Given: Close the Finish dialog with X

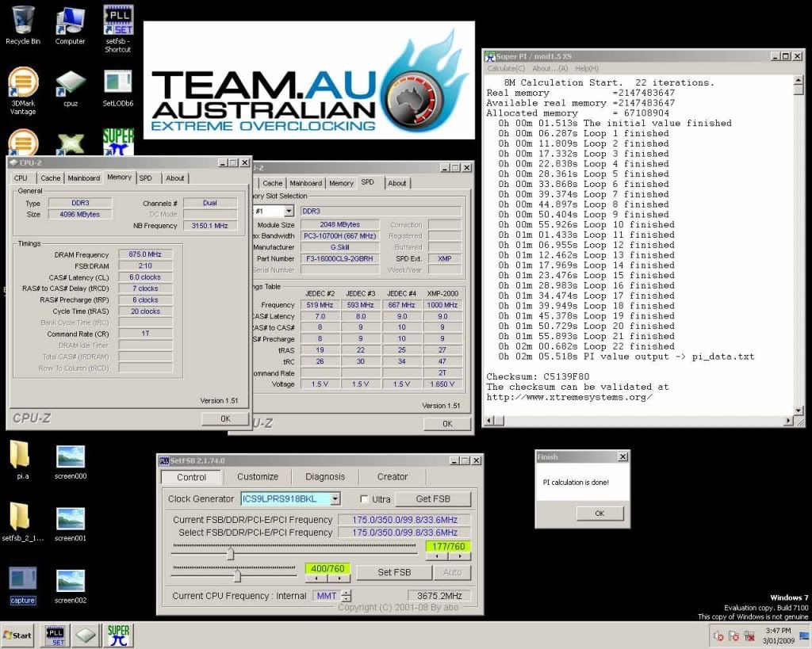Looking at the screenshot, I should (623, 456).
